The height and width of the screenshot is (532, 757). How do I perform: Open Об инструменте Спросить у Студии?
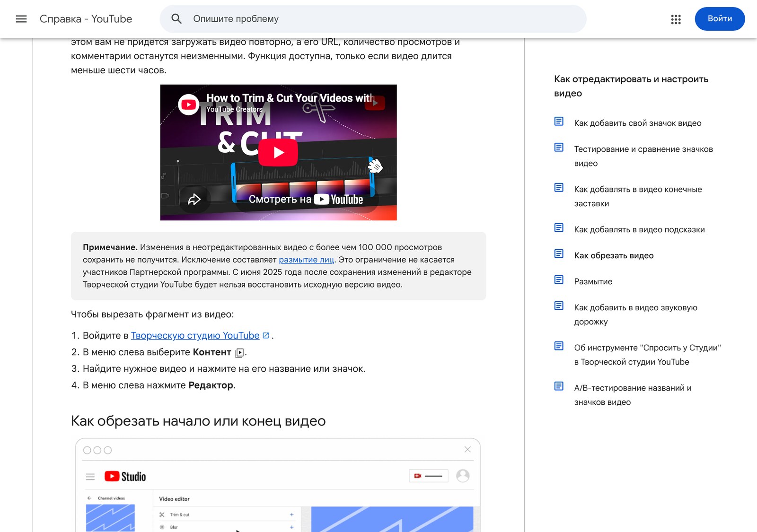tap(647, 355)
